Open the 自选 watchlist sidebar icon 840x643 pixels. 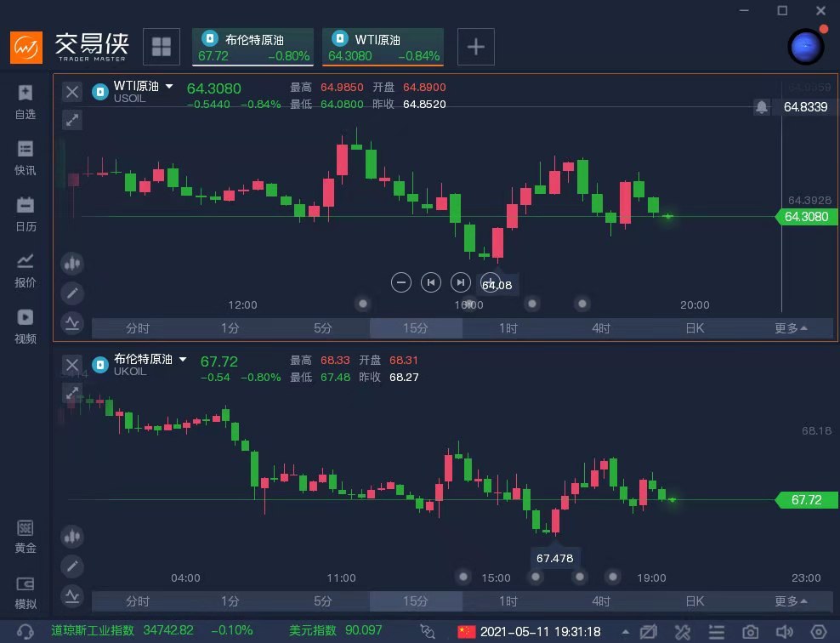point(26,102)
